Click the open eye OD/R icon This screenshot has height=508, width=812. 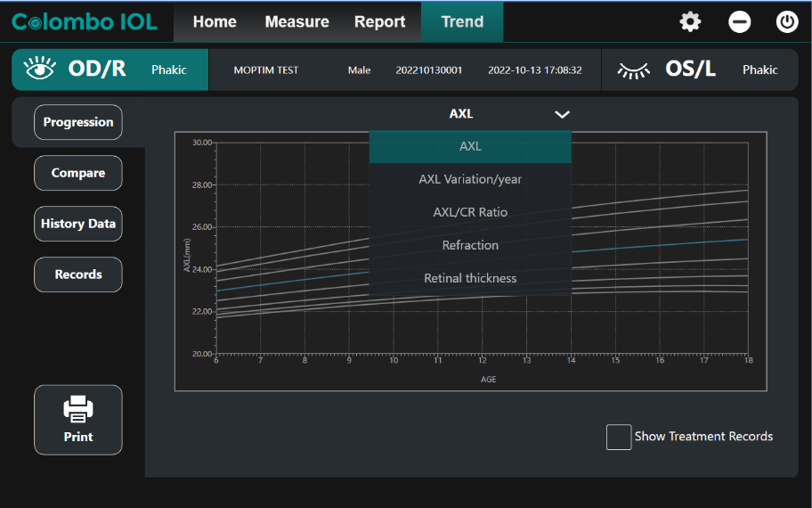click(x=40, y=70)
